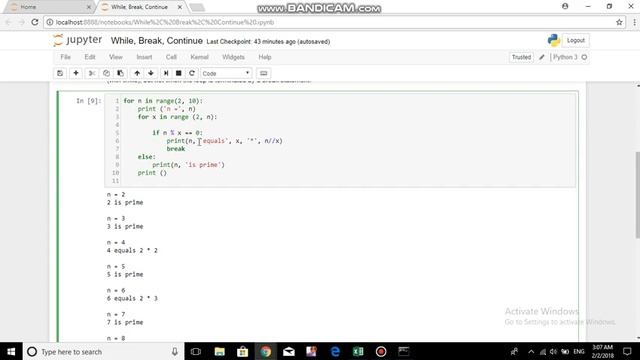The width and height of the screenshot is (640, 360).
Task: Cut selected cells with the scissors icon
Action: click(x=92, y=73)
